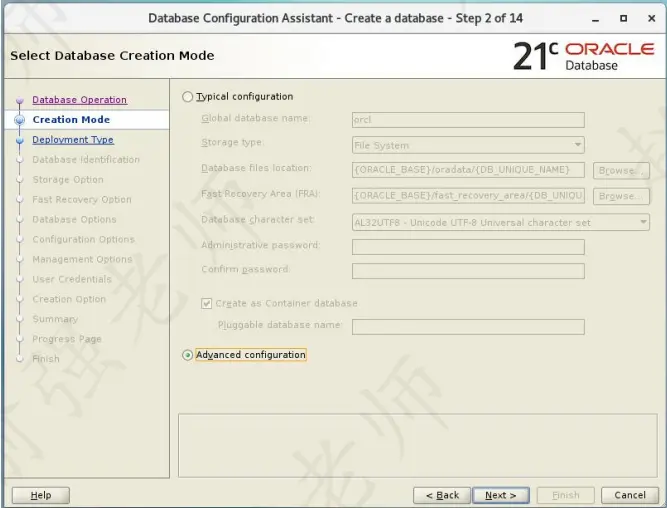The width and height of the screenshot is (667, 508).
Task: Click the Progress Page step
Action: (67, 339)
